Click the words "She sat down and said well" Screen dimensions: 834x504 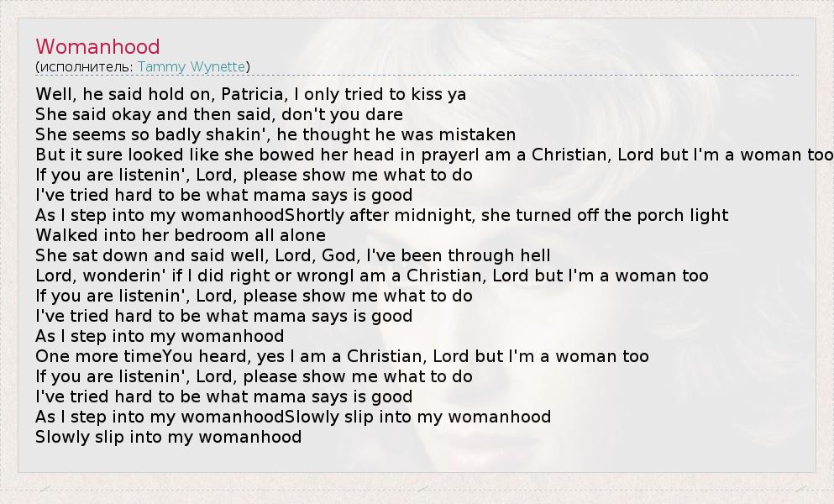point(134,255)
